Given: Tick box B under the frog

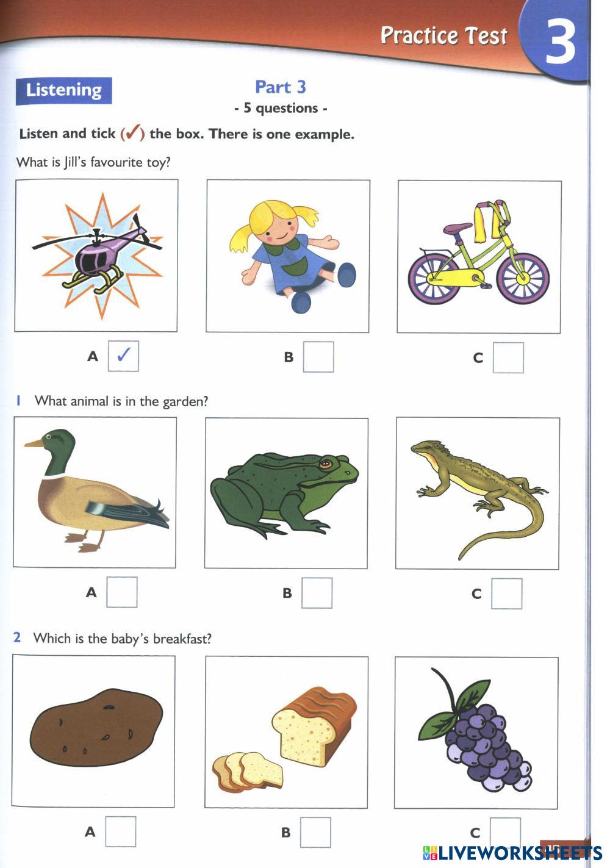Looking at the screenshot, I should pyautogui.click(x=317, y=593).
